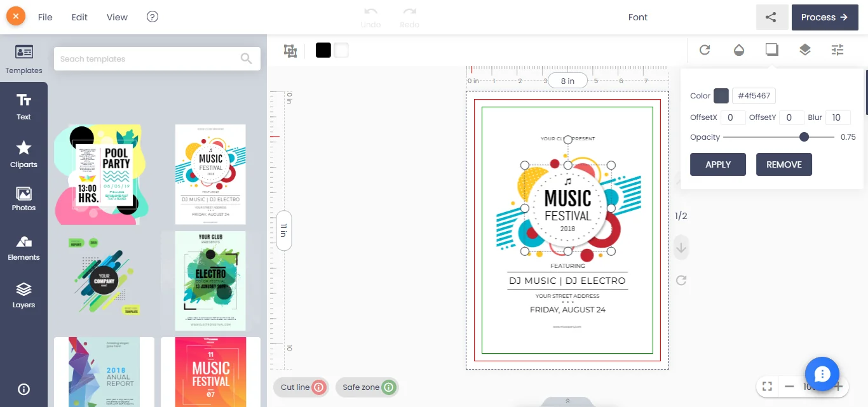Open the Text sidebar tab

[x=24, y=106]
